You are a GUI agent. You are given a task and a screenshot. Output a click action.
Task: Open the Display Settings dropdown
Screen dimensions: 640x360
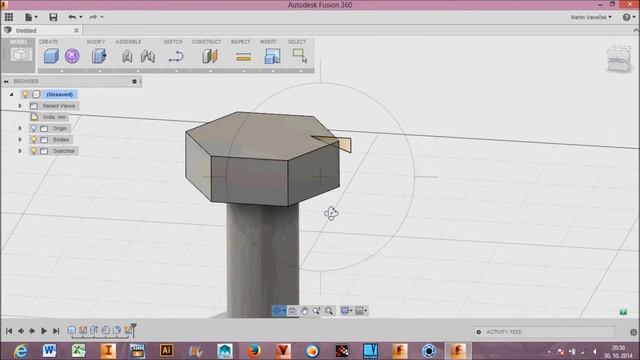[346, 311]
